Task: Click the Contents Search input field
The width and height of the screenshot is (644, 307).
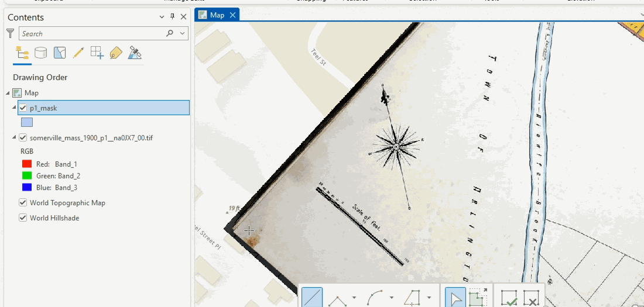Action: tap(91, 34)
